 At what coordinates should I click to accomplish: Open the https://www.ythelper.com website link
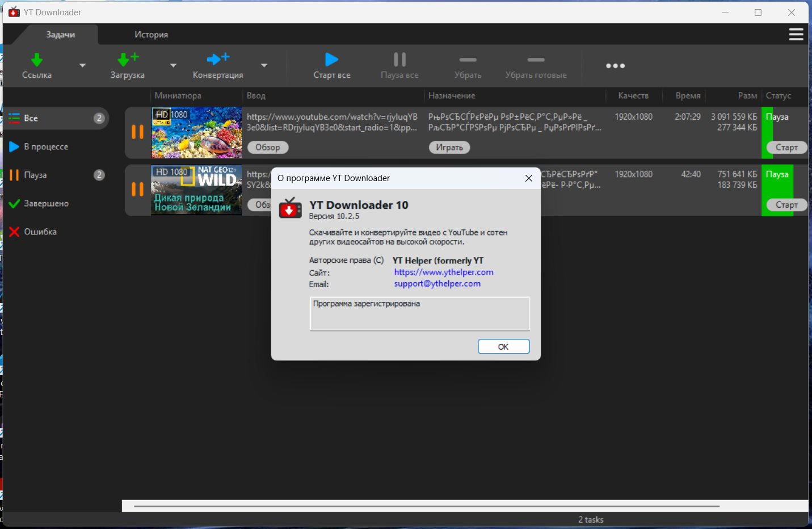coord(443,272)
